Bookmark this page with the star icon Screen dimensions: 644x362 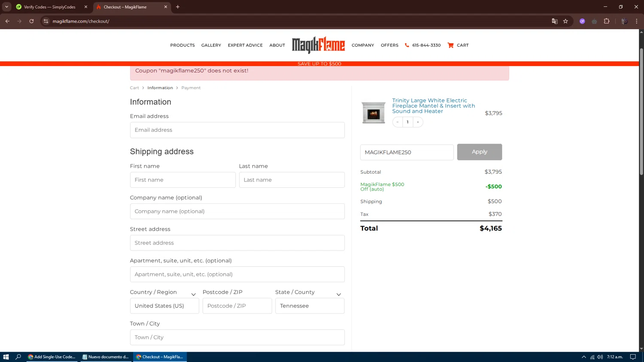(565, 21)
